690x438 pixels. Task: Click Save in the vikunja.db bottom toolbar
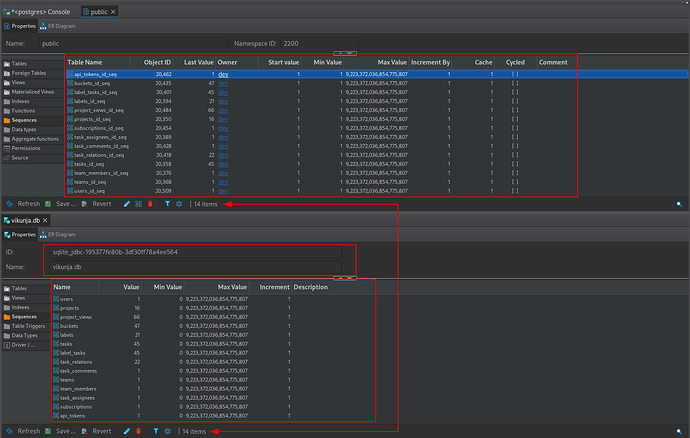[x=61, y=431]
